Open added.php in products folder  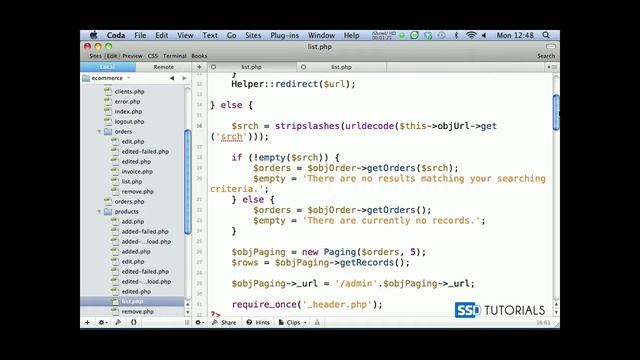click(136, 252)
